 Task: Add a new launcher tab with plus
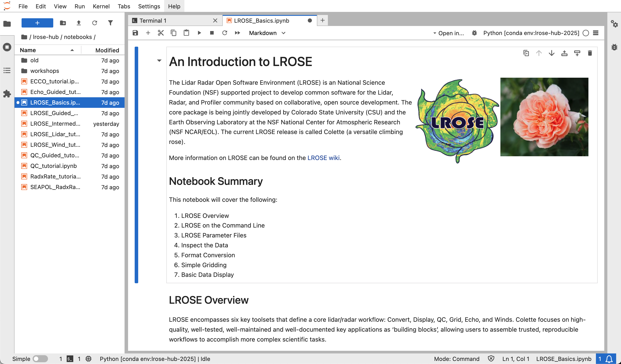click(x=322, y=20)
